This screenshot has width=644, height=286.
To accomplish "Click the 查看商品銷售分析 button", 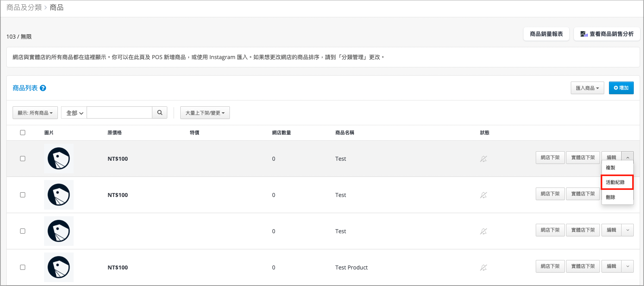I will 607,34.
